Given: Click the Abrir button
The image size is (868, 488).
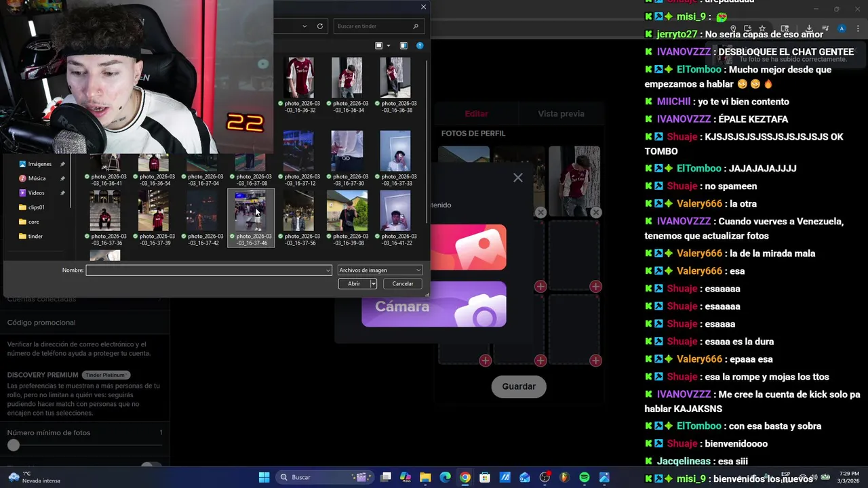Looking at the screenshot, I should point(354,284).
